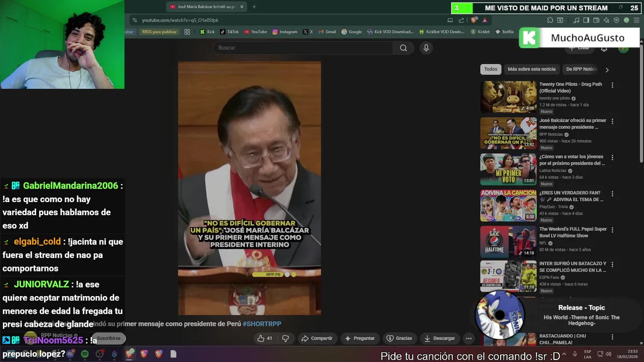
Task: Open the browser hamburger menu
Action: coord(636,20)
